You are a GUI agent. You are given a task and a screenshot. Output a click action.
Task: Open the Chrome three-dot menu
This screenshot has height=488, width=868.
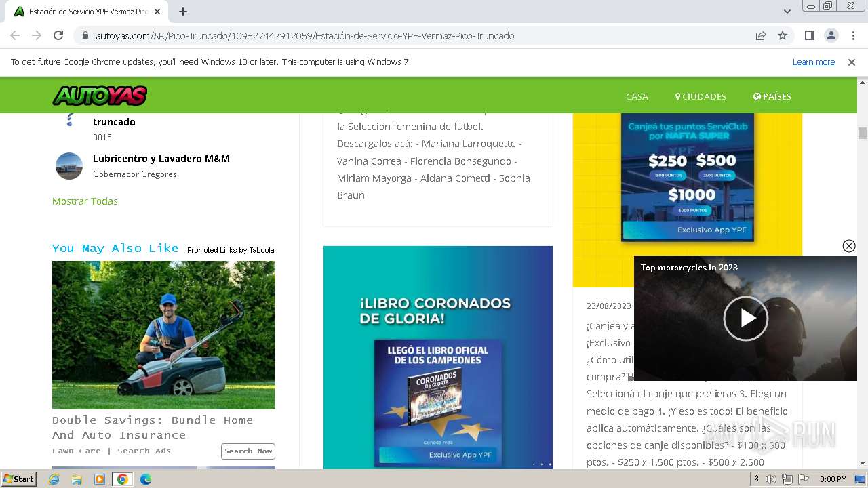point(852,36)
